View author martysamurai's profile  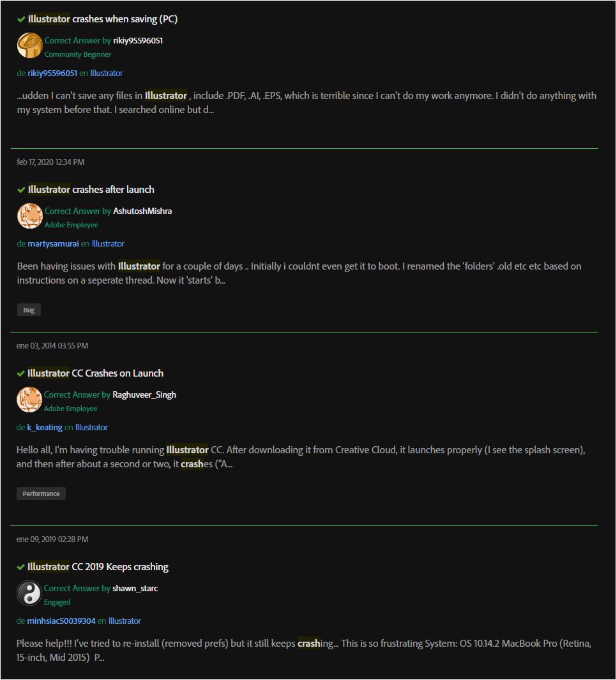click(x=53, y=244)
